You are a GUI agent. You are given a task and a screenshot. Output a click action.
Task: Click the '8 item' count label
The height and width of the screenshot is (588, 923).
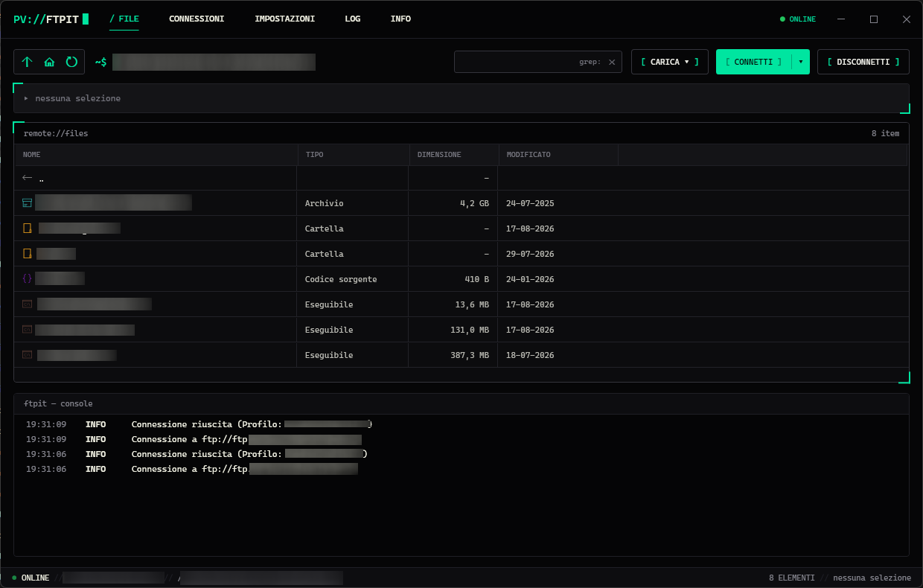point(885,133)
